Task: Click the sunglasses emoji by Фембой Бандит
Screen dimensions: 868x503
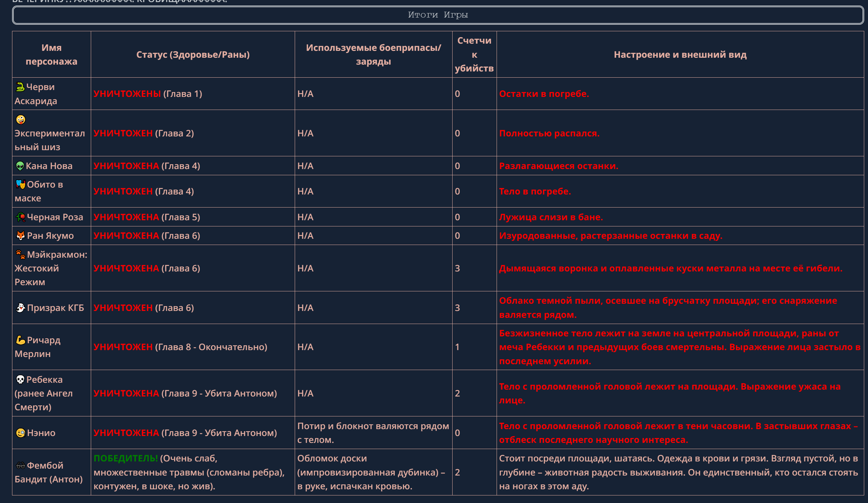Action: [x=21, y=466]
